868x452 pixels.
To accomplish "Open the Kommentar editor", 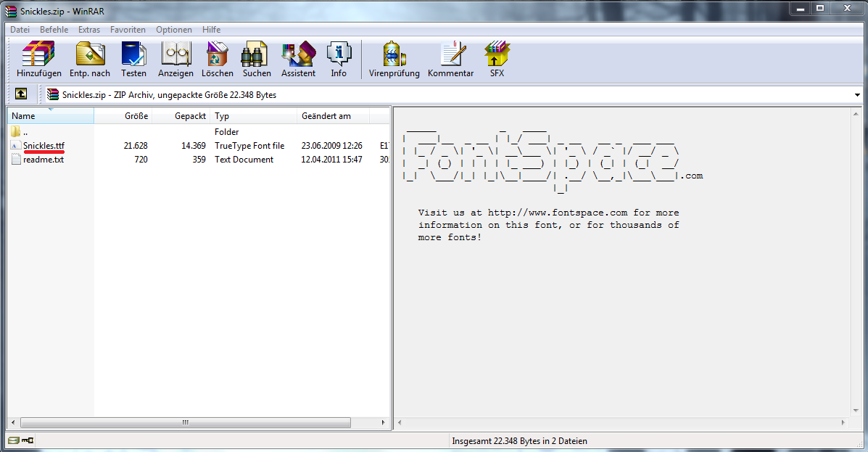I will click(x=450, y=59).
